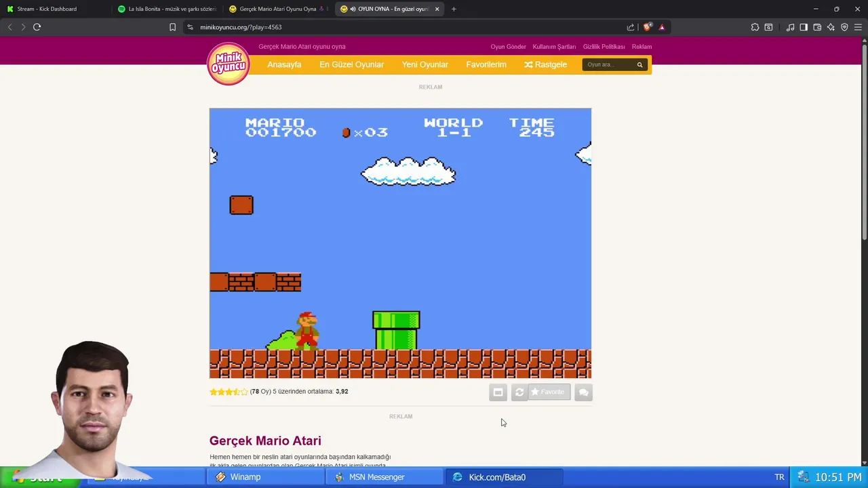Reload the game with refresh icon

point(519,392)
